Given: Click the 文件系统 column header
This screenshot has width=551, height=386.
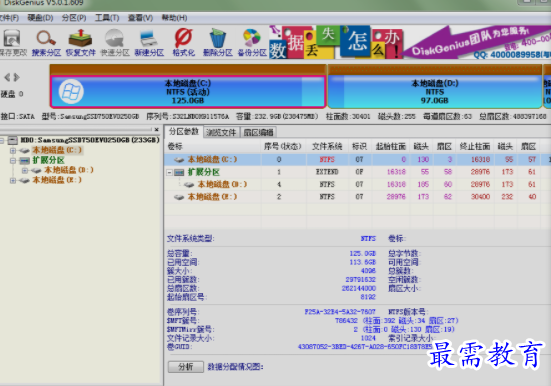Looking at the screenshot, I should pos(327,146).
